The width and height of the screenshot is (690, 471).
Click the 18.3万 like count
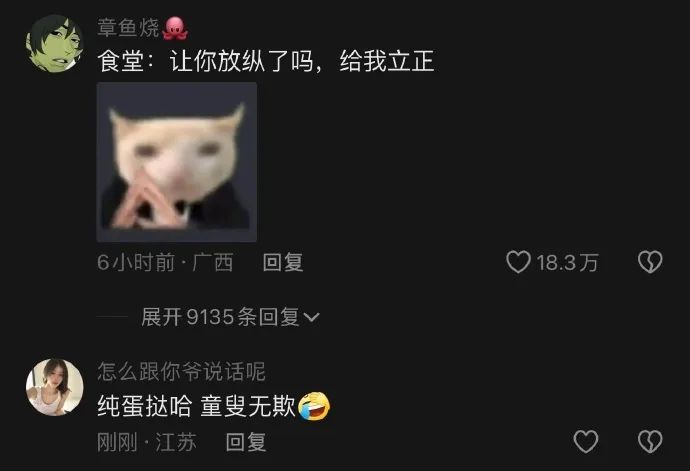coord(567,263)
